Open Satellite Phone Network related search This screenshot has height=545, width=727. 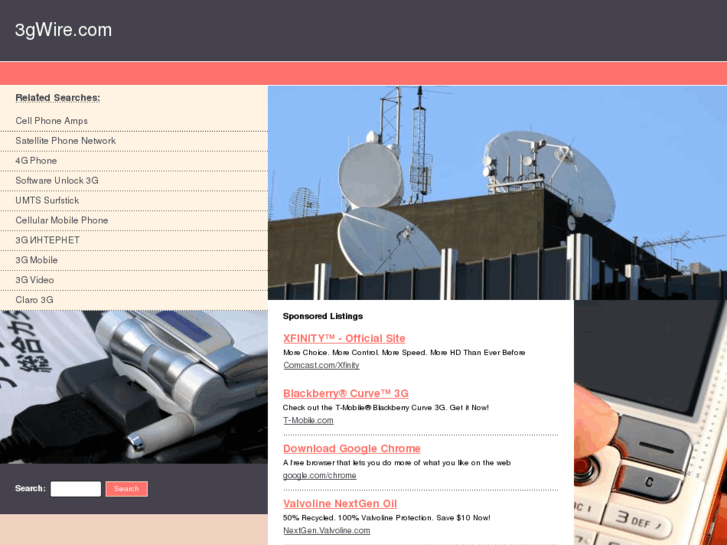(65, 141)
